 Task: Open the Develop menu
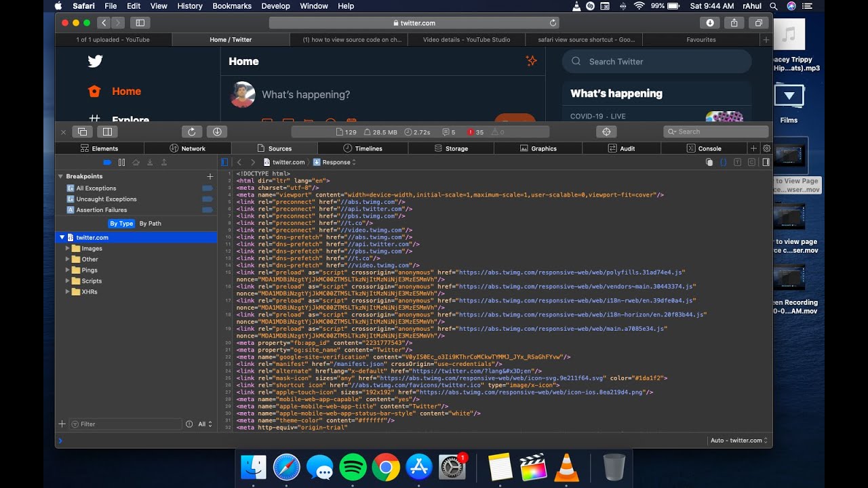[x=275, y=6]
